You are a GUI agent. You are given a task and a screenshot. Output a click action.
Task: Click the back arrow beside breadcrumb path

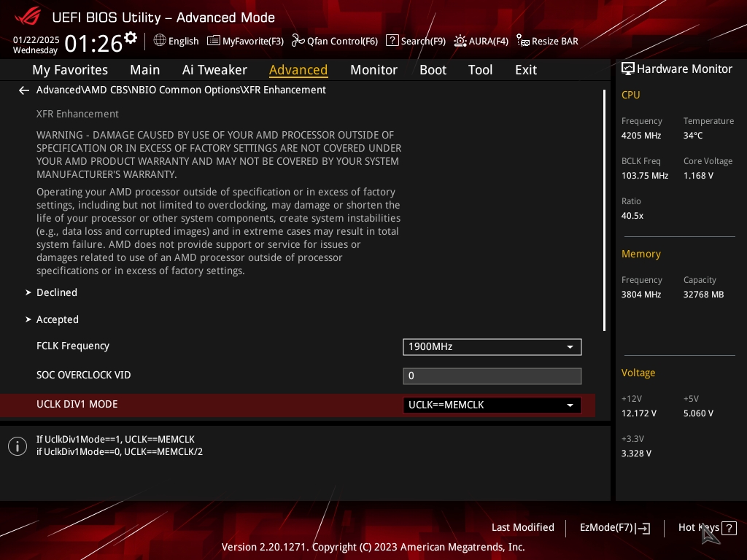coord(24,90)
